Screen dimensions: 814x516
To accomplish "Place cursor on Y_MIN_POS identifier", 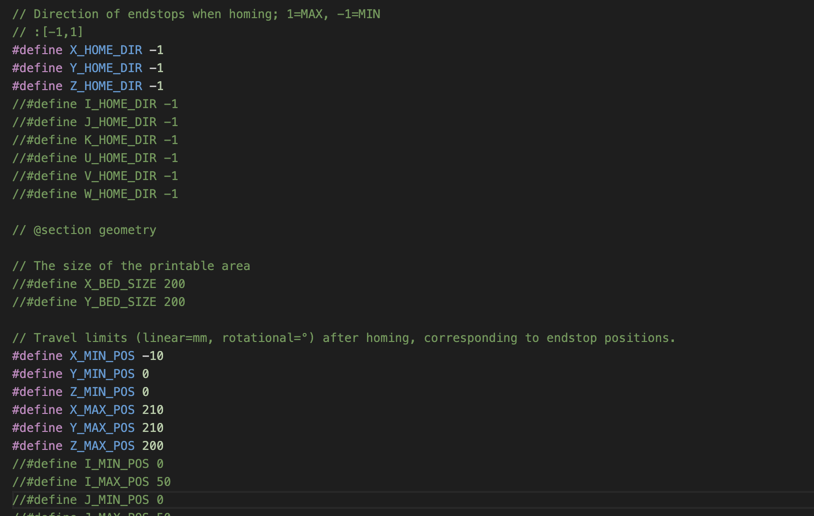I will (101, 374).
